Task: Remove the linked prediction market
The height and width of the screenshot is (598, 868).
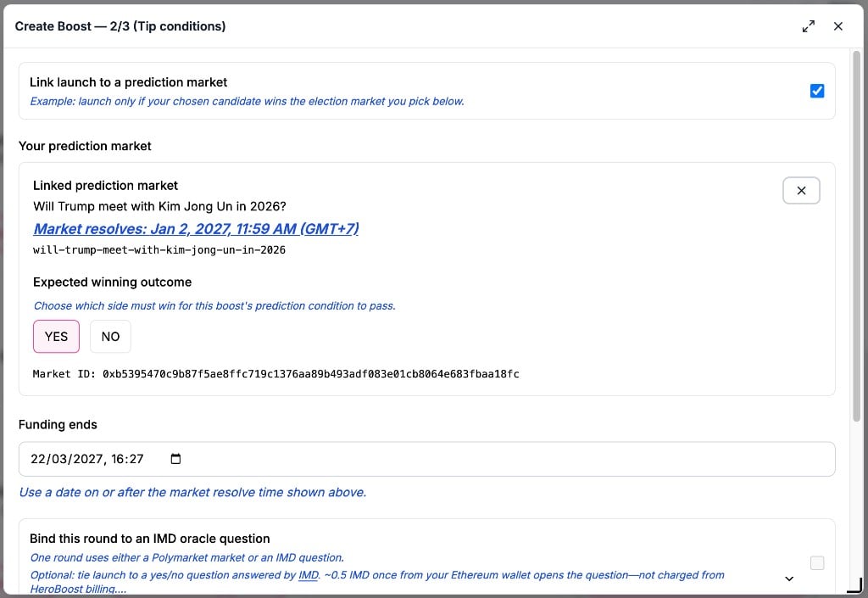Action: click(801, 191)
